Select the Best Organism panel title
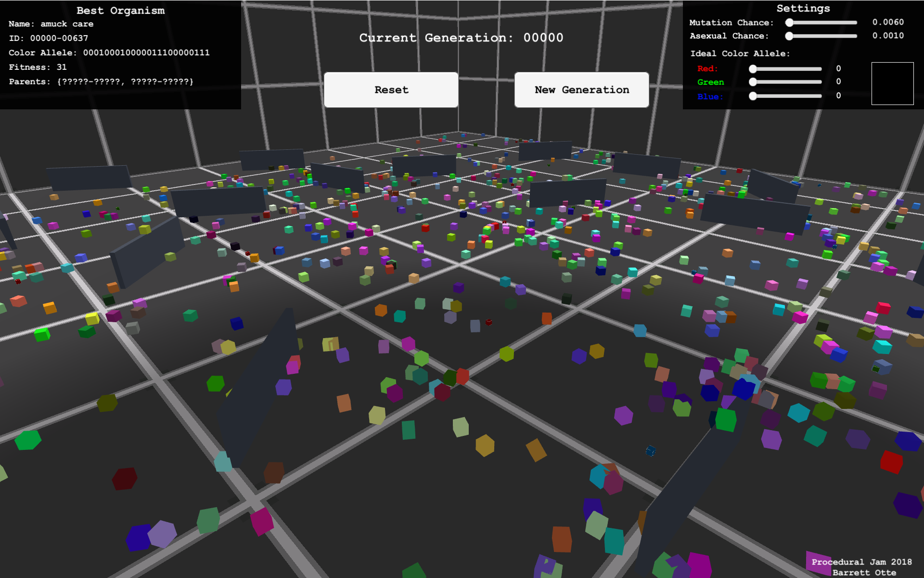The image size is (924, 578). pyautogui.click(x=120, y=10)
